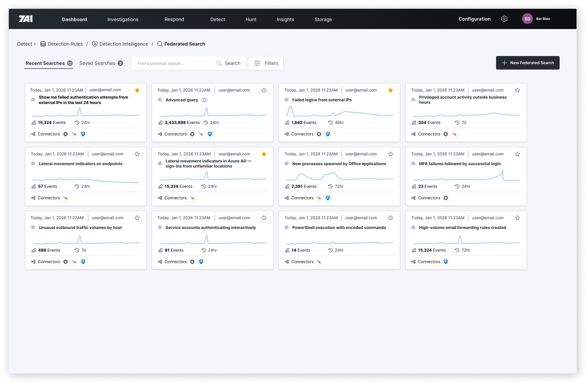
Task: Click 304 Events on Privileged account card
Action: [429, 123]
